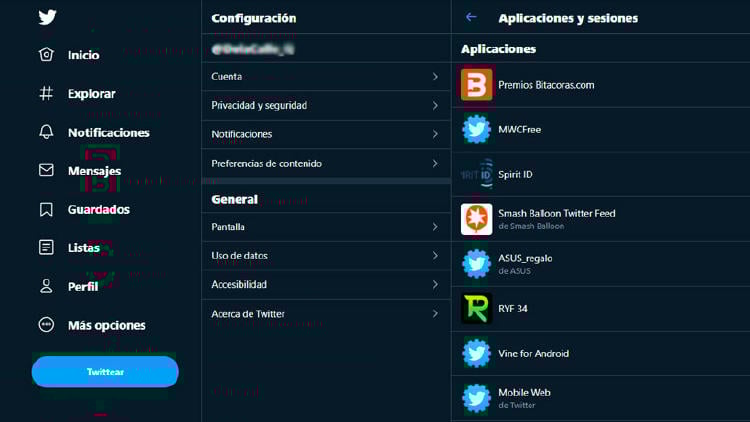This screenshot has width=750, height=422.
Task: Click the Twittear button
Action: (105, 371)
